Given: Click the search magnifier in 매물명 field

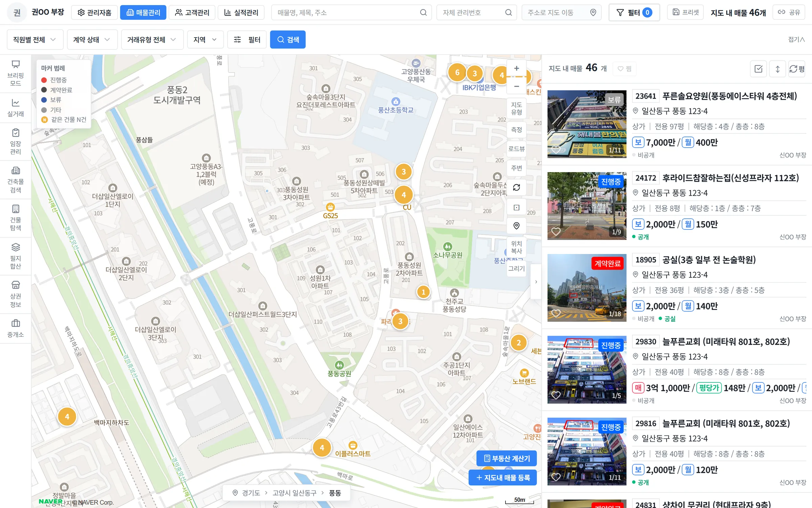Looking at the screenshot, I should [x=423, y=13].
